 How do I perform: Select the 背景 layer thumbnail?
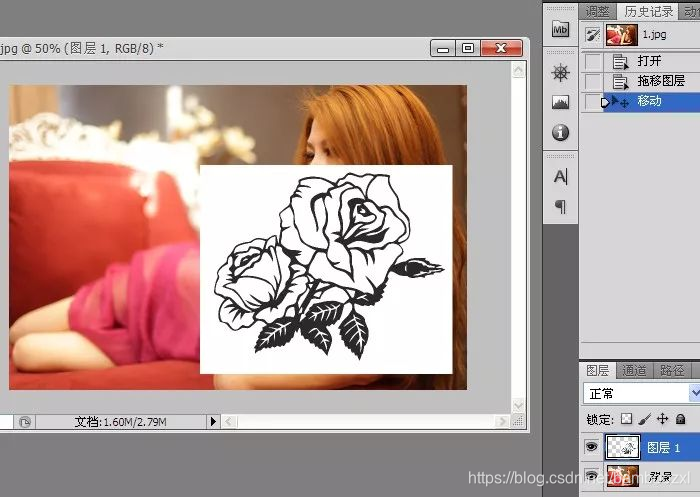click(x=623, y=476)
